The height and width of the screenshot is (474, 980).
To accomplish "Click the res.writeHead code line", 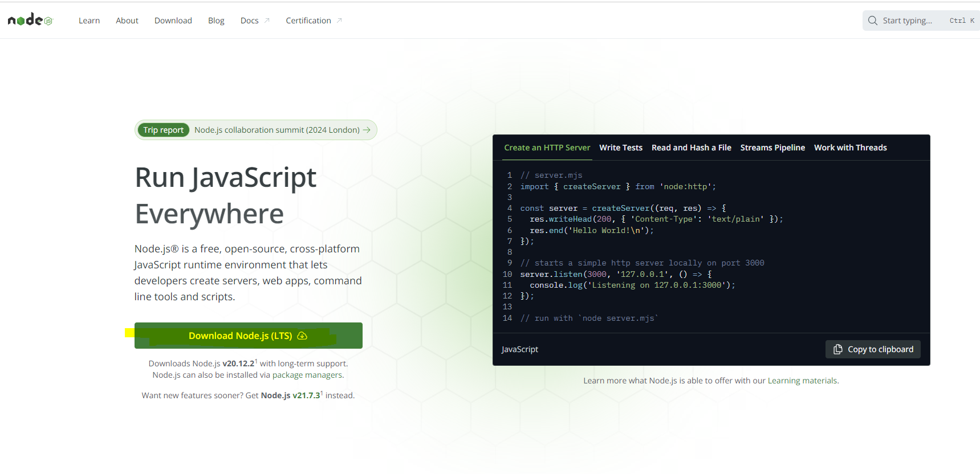I will [x=656, y=219].
